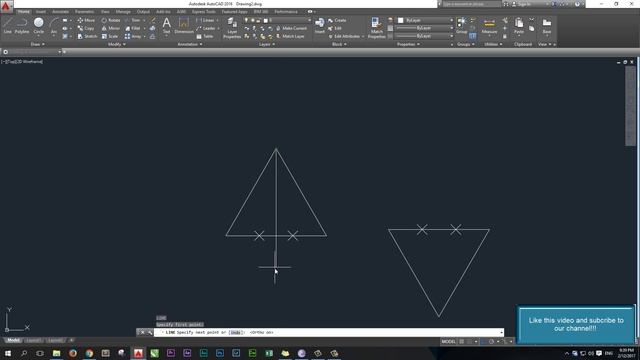Expand the Layers panel
The width and height of the screenshot is (640, 360).
click(267, 44)
